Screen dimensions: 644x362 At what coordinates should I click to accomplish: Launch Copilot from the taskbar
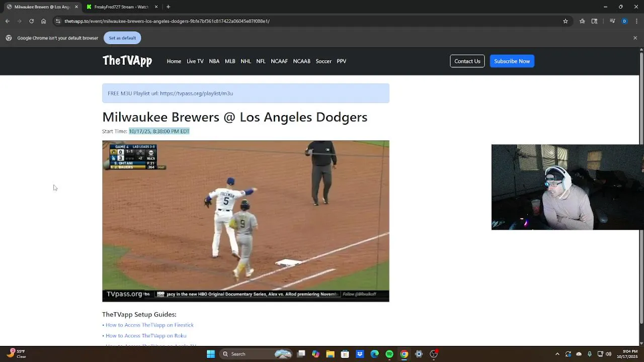(315, 354)
